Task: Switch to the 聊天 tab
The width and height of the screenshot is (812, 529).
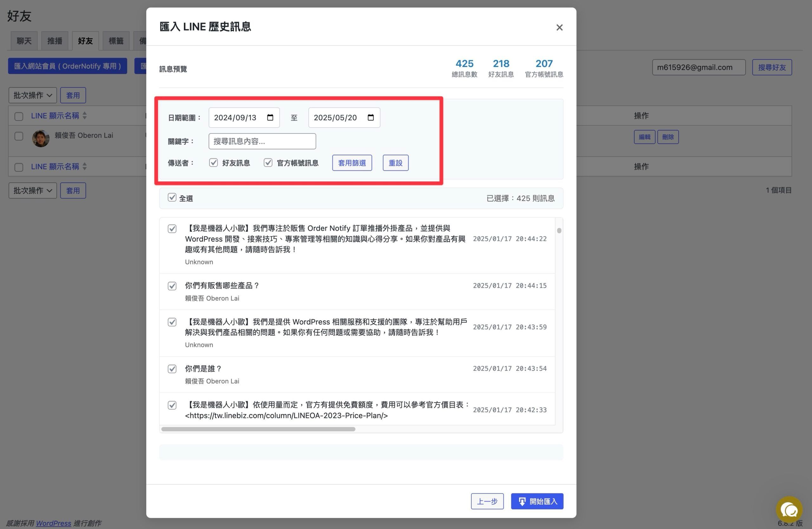Action: 24,41
